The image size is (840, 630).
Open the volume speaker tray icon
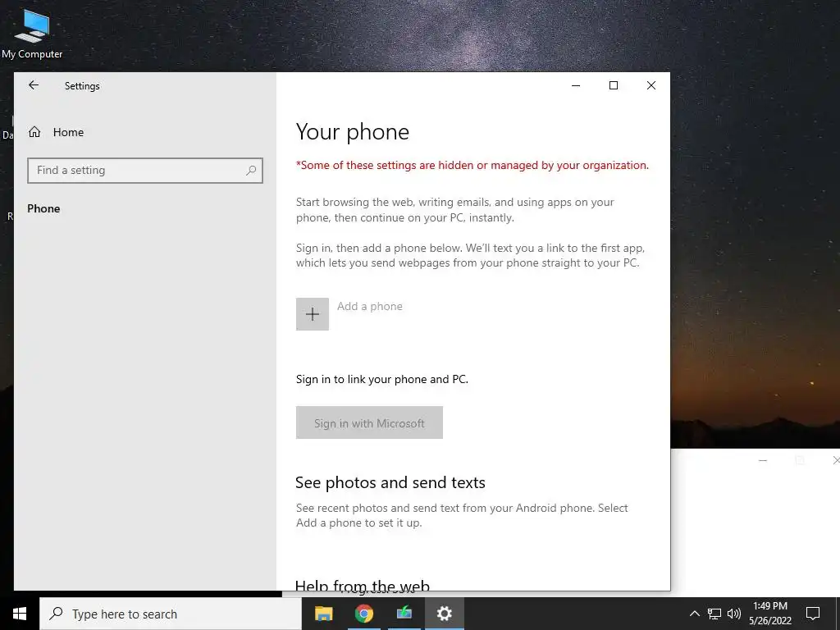pyautogui.click(x=734, y=614)
